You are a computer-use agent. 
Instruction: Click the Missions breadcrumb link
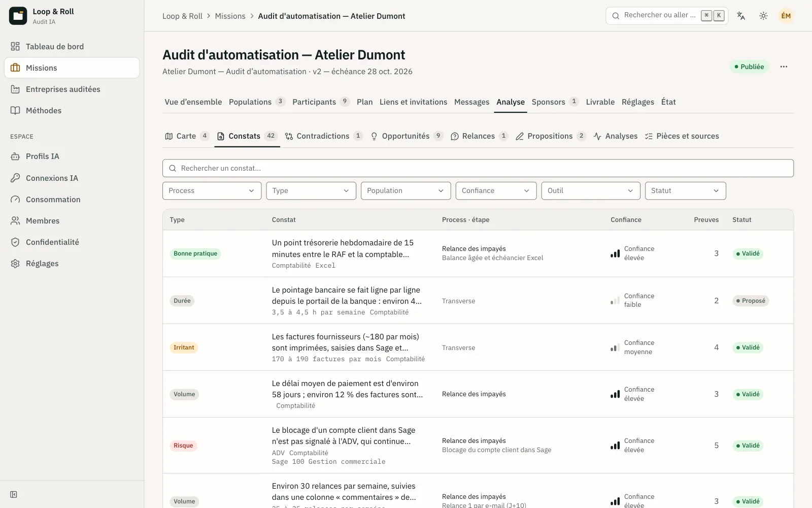(x=230, y=16)
